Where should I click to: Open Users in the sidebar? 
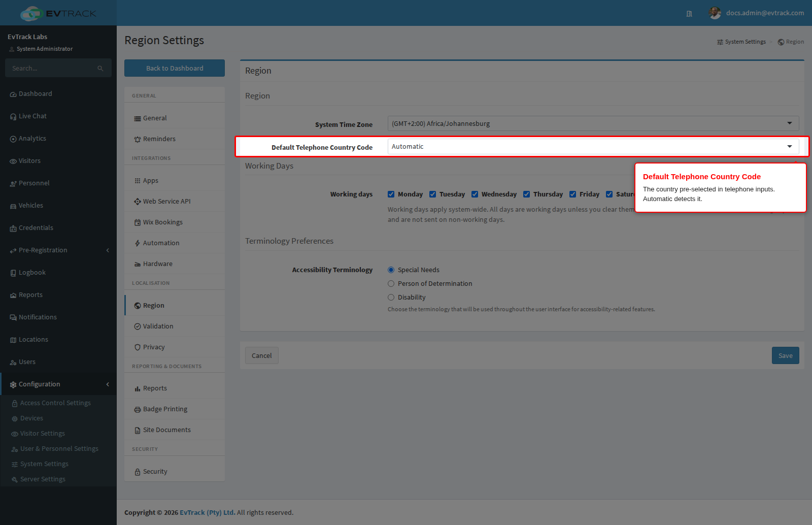(x=58, y=362)
